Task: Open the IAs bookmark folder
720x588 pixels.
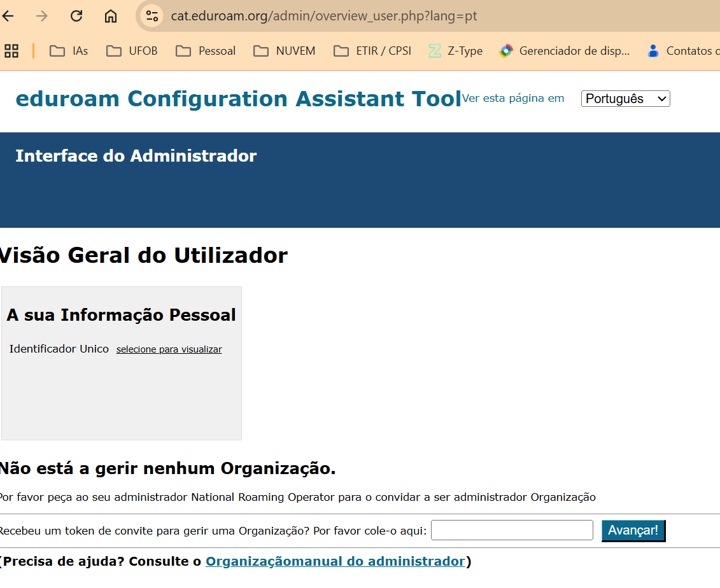Action: [x=68, y=51]
